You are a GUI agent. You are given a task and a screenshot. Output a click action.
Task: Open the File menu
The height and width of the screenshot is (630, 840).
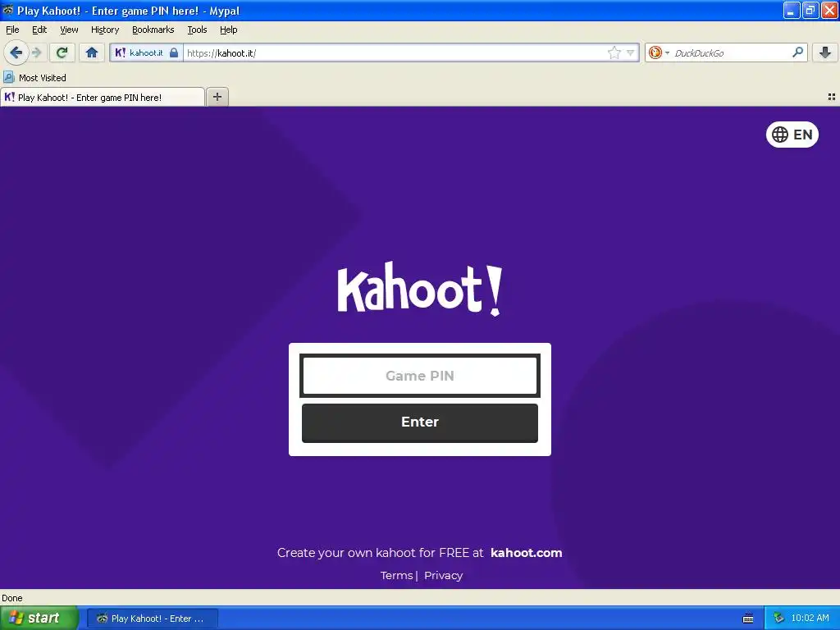12,30
